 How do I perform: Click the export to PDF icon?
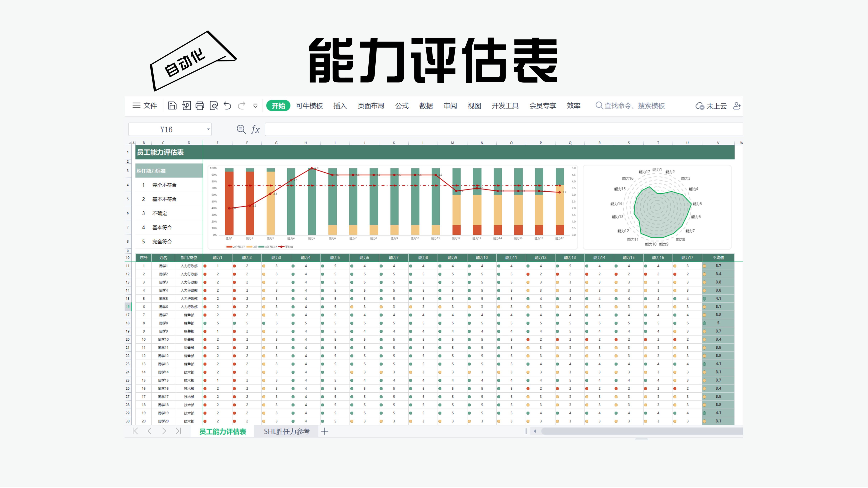point(186,106)
